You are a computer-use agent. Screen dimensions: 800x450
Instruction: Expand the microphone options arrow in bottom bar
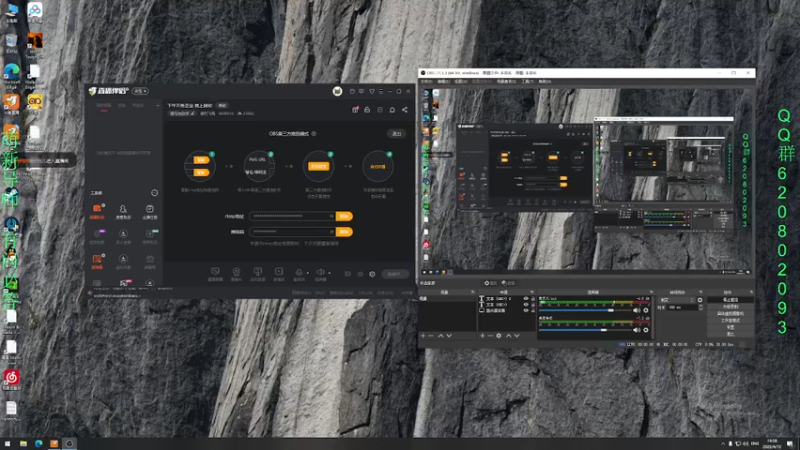(x=308, y=273)
